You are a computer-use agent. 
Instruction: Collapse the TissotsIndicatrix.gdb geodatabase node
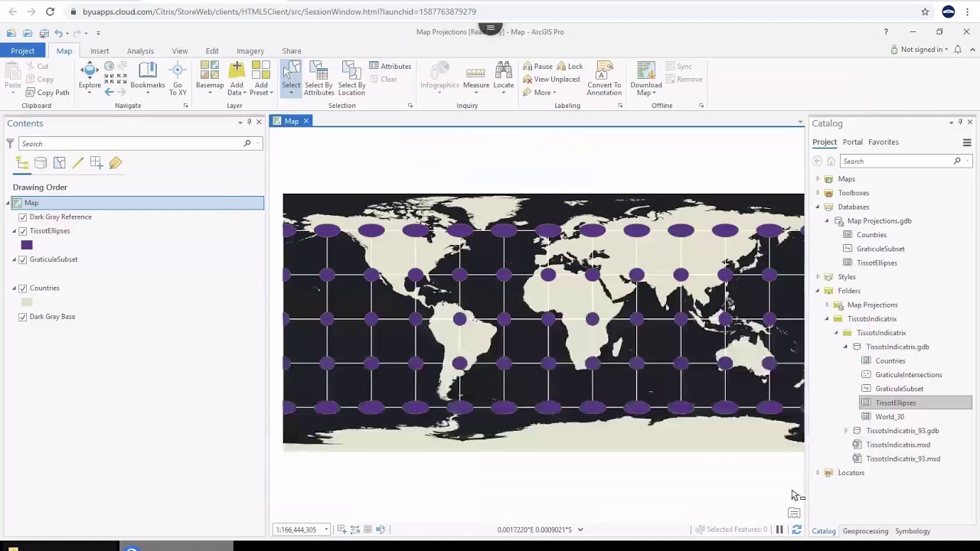(846, 347)
